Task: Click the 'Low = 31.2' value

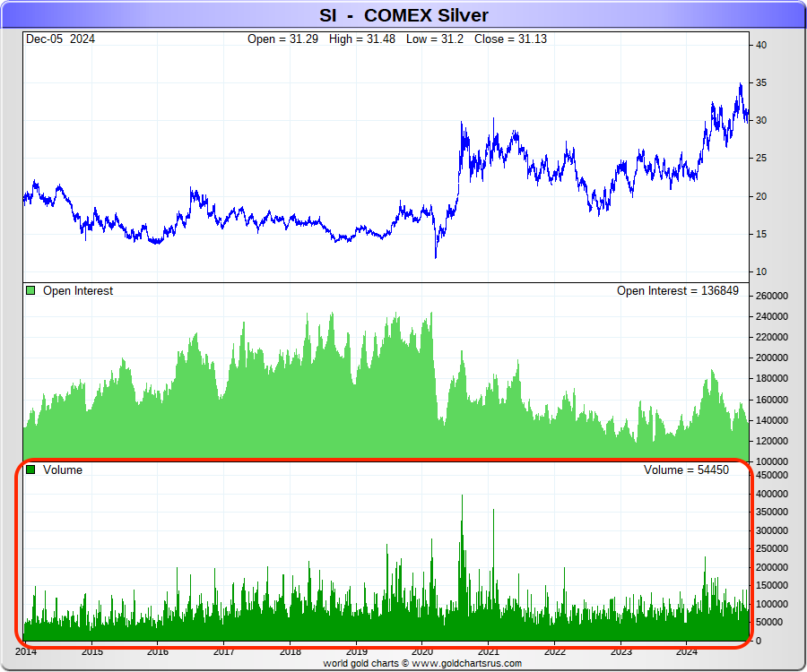Action: [434, 39]
